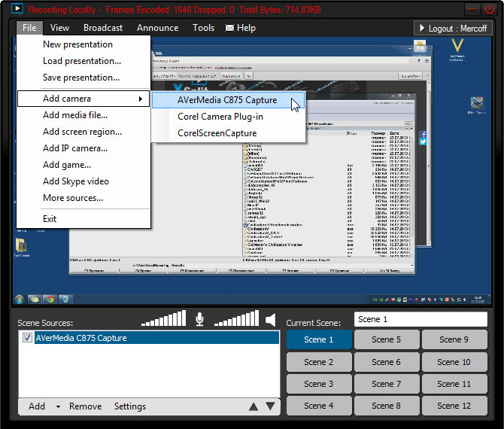The height and width of the screenshot is (429, 504).
Task: Click the Windows Start orb in preview
Action: [x=20, y=300]
